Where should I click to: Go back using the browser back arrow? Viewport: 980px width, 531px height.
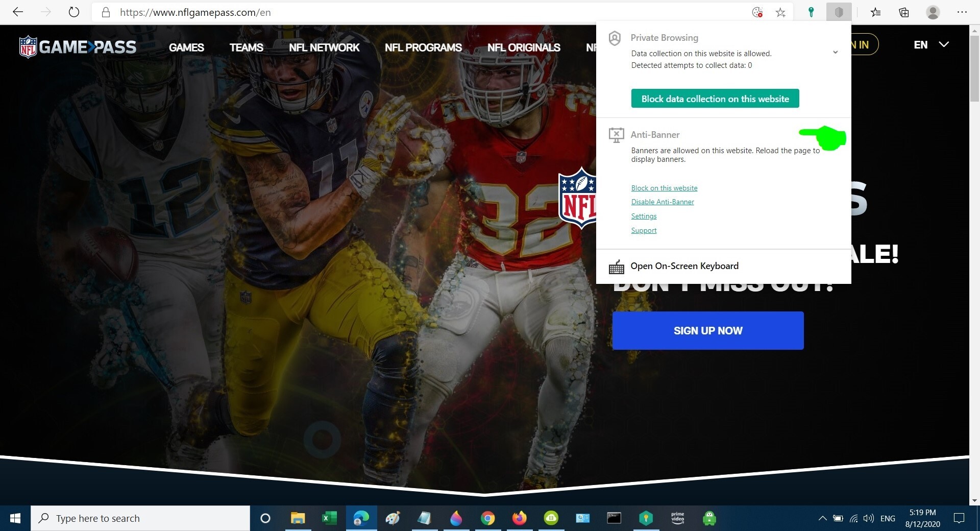pyautogui.click(x=18, y=12)
